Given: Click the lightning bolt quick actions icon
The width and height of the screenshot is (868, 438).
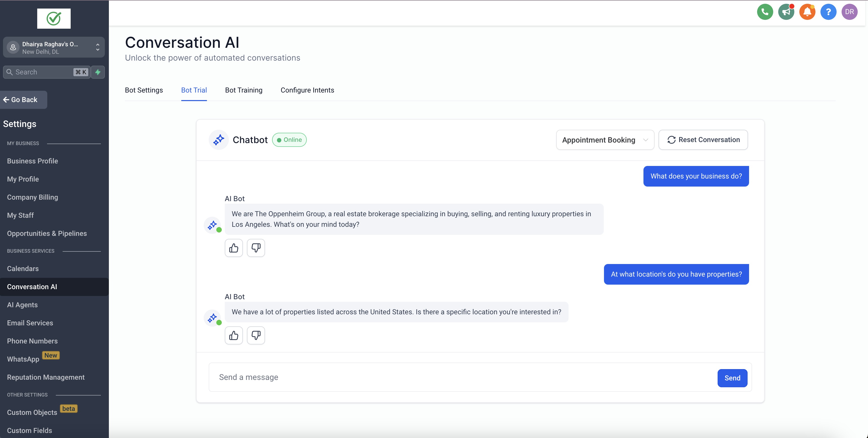Looking at the screenshot, I should [98, 72].
